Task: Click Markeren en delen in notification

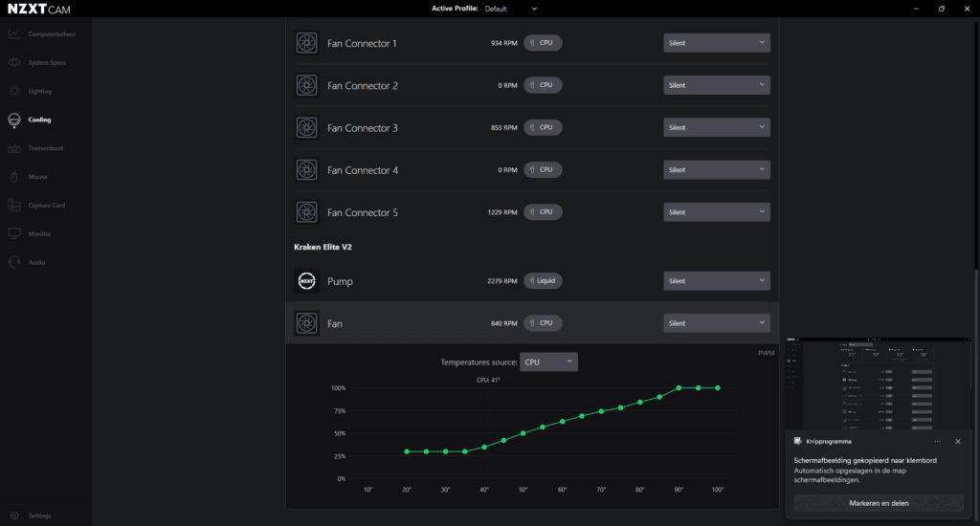Action: [x=879, y=503]
